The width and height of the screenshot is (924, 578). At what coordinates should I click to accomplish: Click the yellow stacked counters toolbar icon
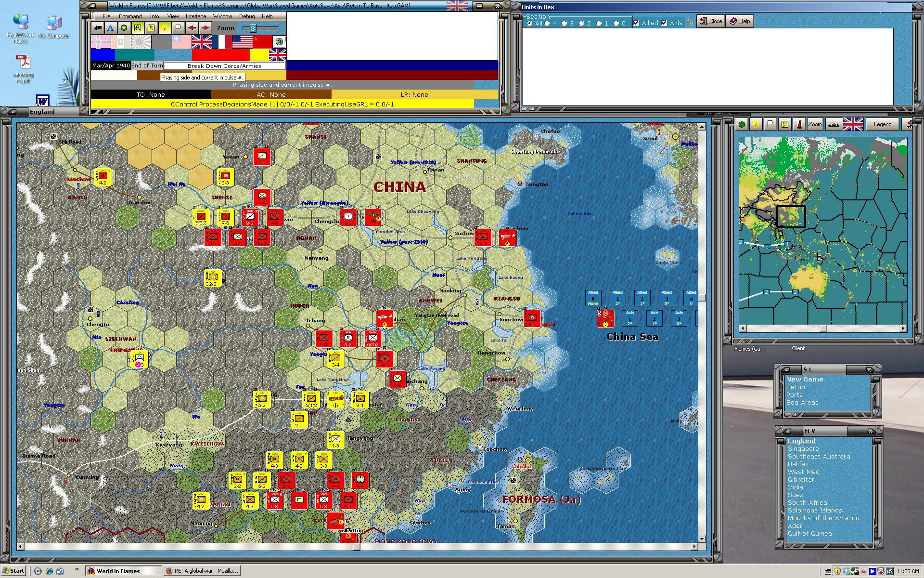[x=151, y=28]
